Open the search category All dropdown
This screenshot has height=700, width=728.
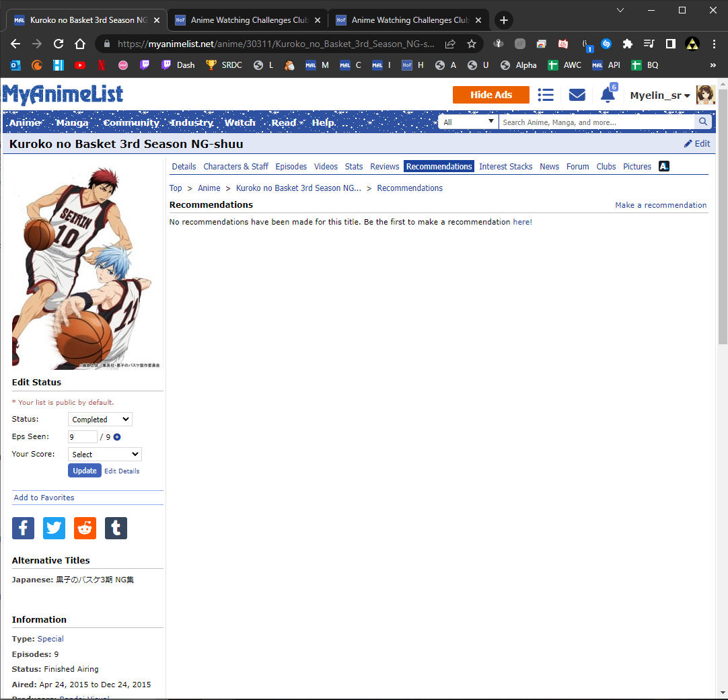coord(468,122)
